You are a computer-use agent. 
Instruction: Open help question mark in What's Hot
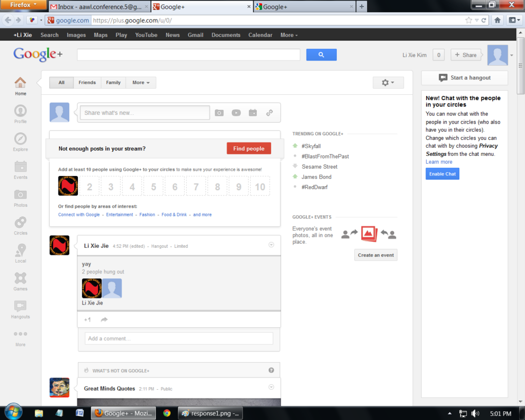coord(271,370)
